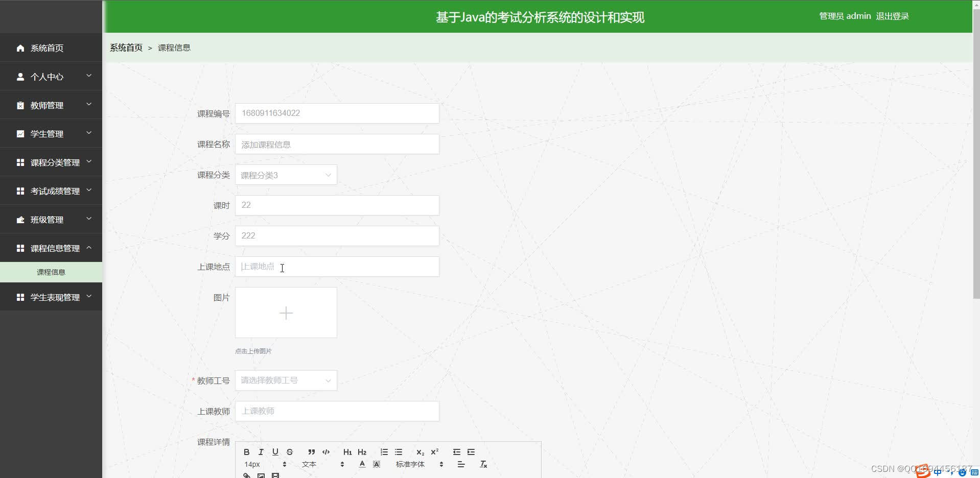Click the 上课地点 input field

point(337,267)
